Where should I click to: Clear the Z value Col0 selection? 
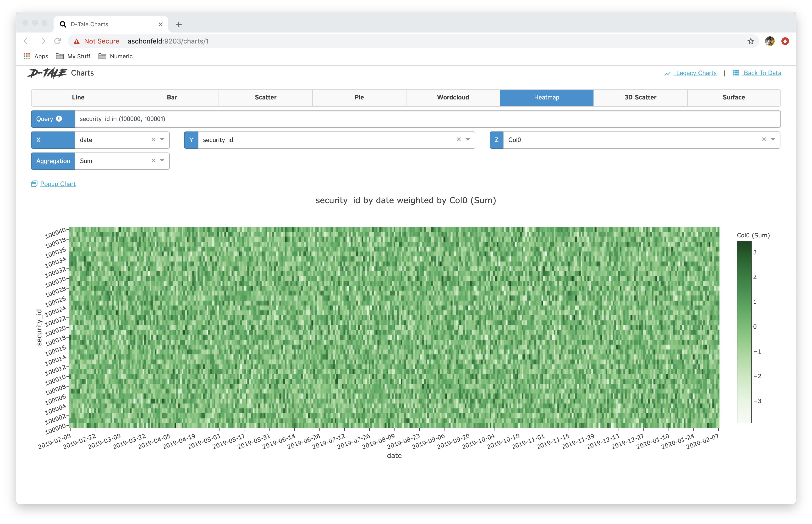click(764, 140)
